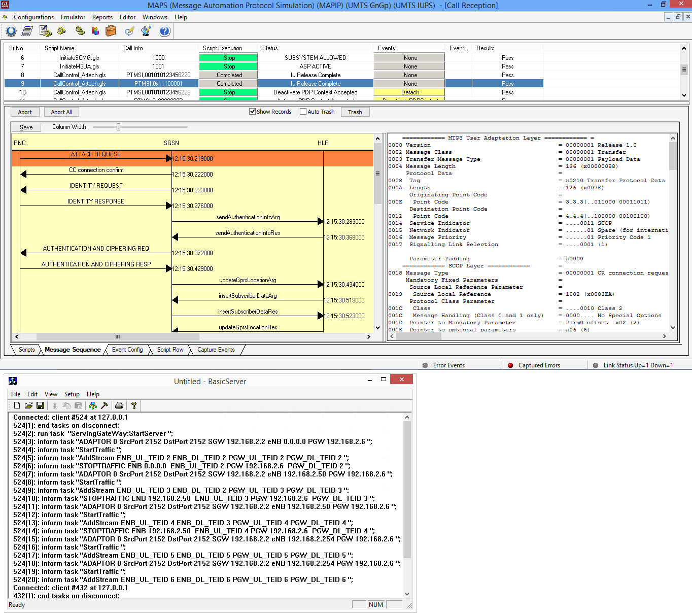Click the green Stop button for InitiateSCMG.gls
Screen dimensions: 692x616
229,58
